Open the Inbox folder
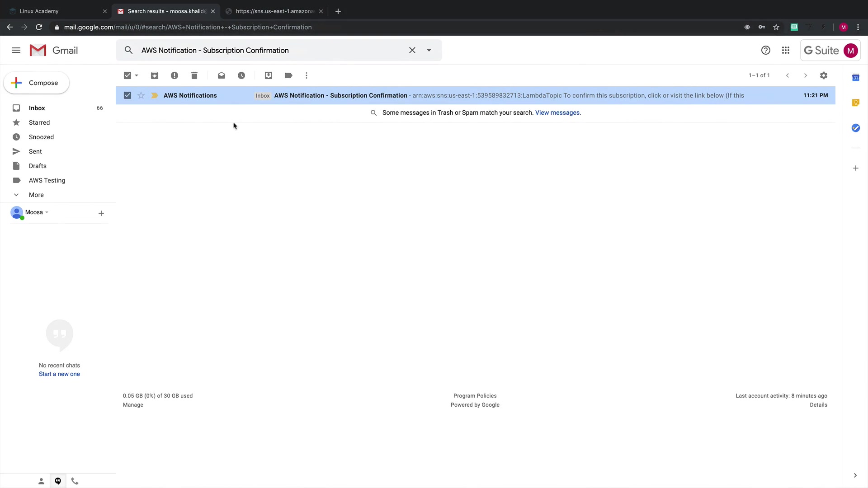This screenshot has width=868, height=488. (37, 108)
